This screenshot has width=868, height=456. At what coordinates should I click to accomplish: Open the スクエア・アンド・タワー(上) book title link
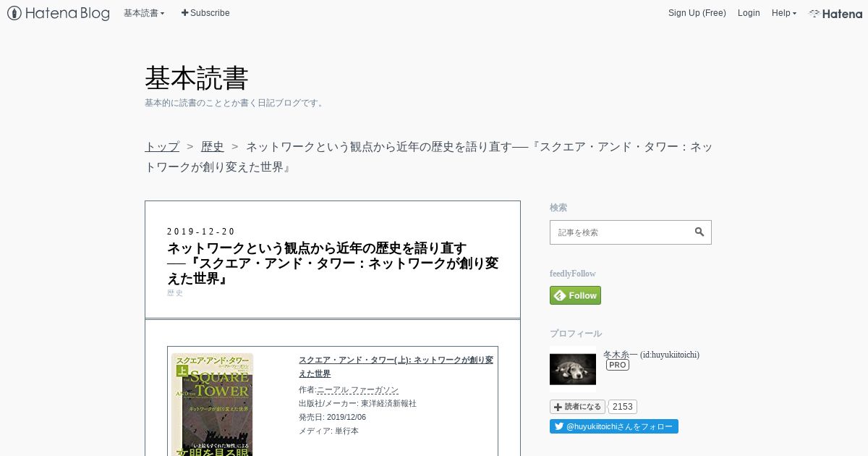(396, 366)
